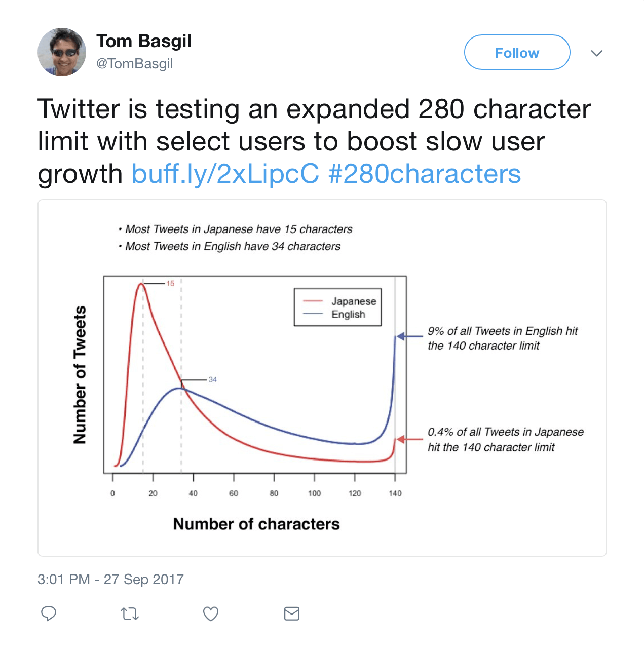
Task: Like the tweet with the heart icon
Action: [211, 613]
